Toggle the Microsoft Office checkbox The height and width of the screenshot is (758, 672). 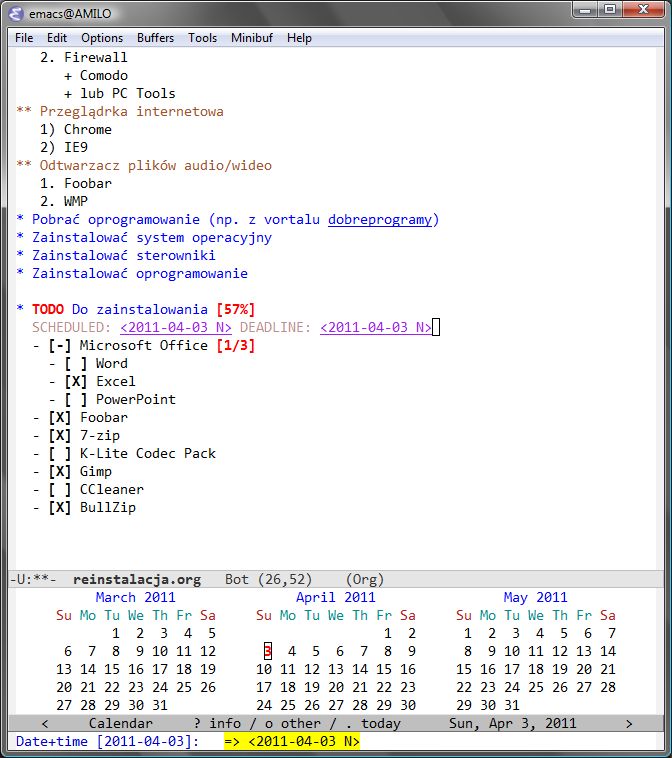[x=59, y=345]
